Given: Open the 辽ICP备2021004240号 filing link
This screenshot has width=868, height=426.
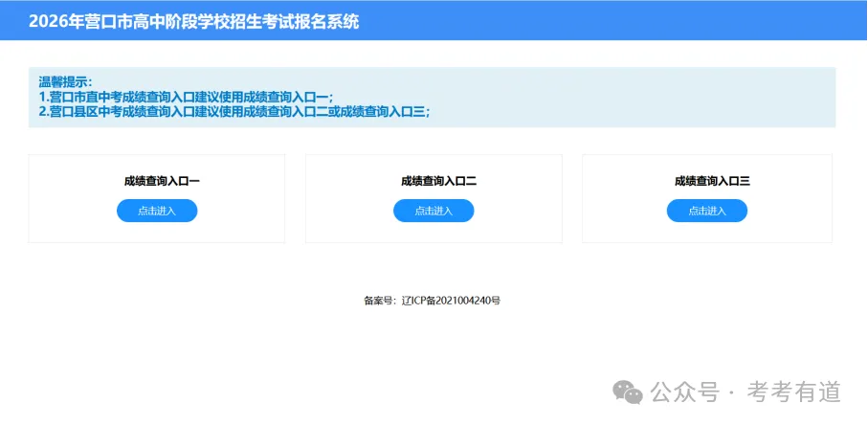Looking at the screenshot, I should tap(451, 301).
